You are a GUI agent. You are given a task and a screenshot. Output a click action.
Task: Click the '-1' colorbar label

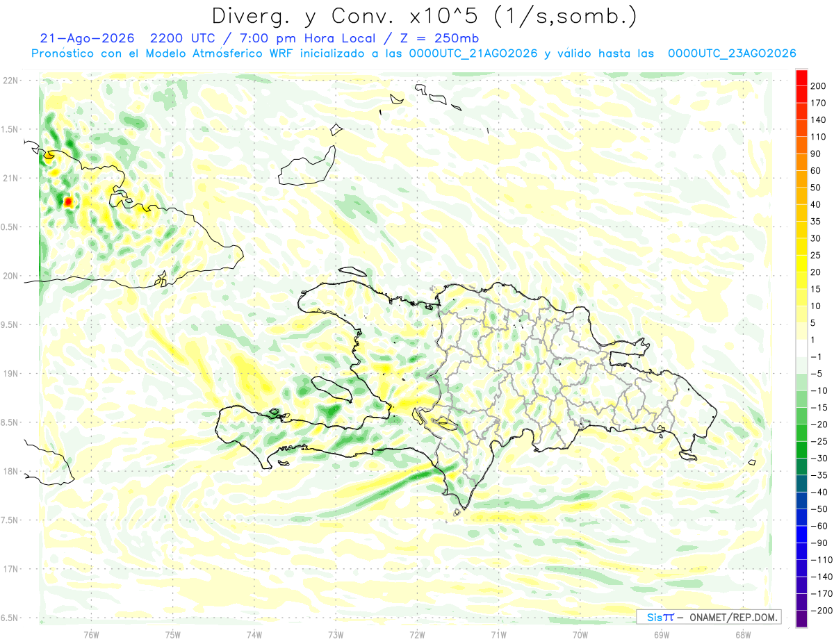(x=817, y=357)
